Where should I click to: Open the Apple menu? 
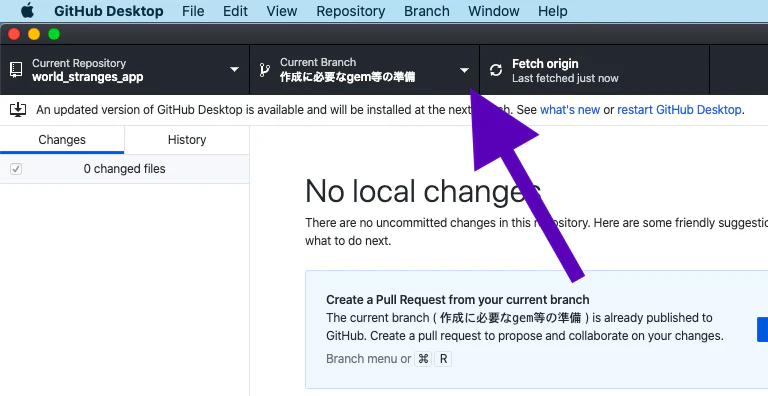tap(27, 11)
